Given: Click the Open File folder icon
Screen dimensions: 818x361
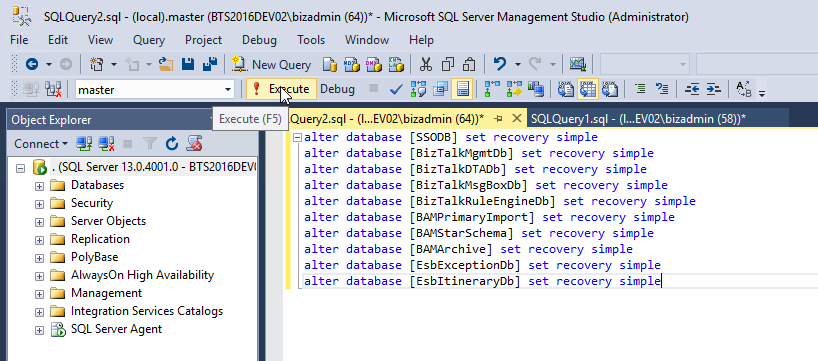Looking at the screenshot, I should pos(166,65).
